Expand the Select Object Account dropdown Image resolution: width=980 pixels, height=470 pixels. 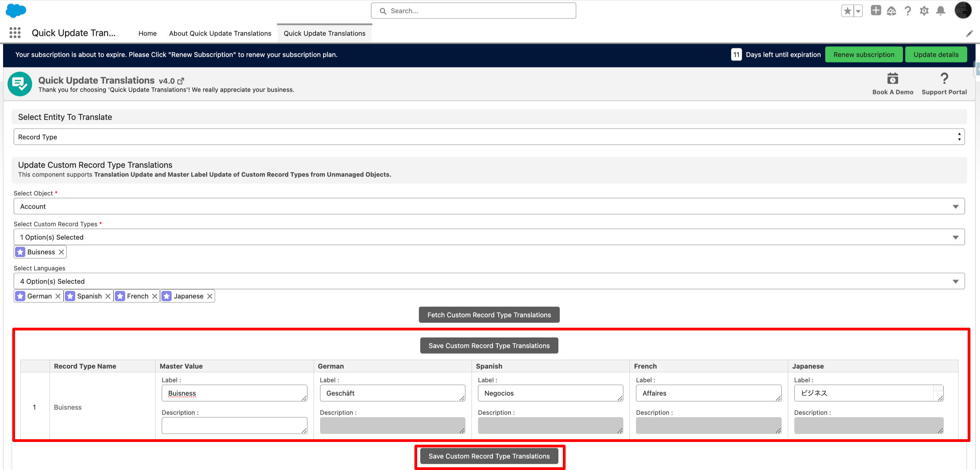(489, 206)
